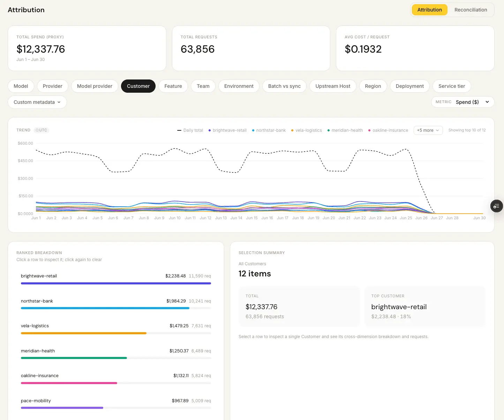Select the Attribution view tab

click(x=429, y=10)
